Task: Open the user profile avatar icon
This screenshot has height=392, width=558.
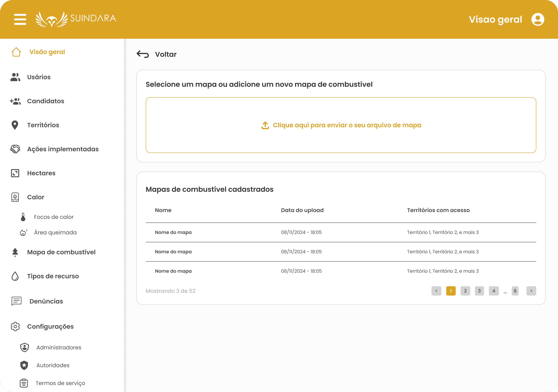Action: (538, 19)
